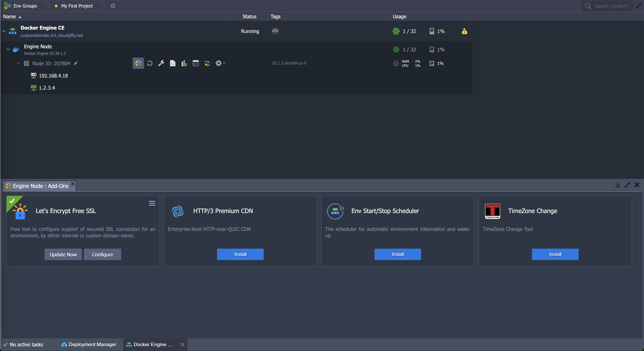644x351 pixels.
Task: Click the LAN icon beside 192.168.4.18
Action: (33, 75)
